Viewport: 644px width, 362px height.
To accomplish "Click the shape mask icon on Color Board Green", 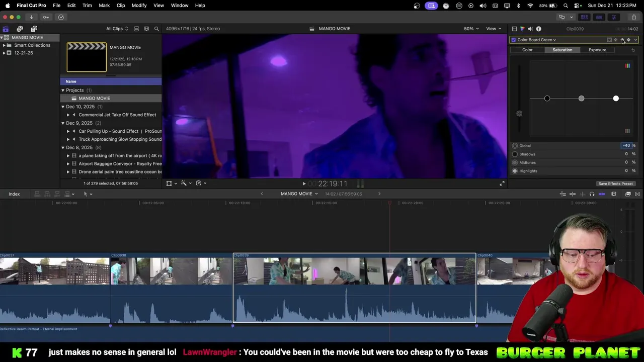I will pyautogui.click(x=609, y=40).
